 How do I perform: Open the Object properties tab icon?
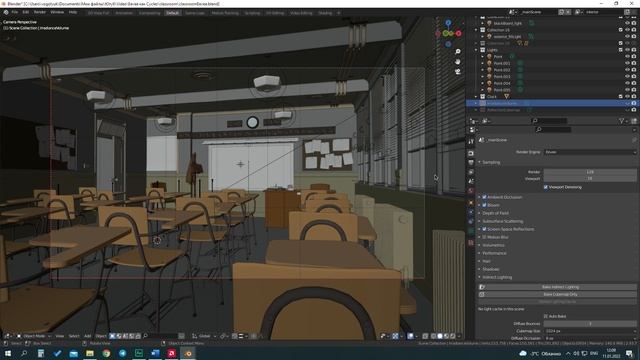point(471,202)
